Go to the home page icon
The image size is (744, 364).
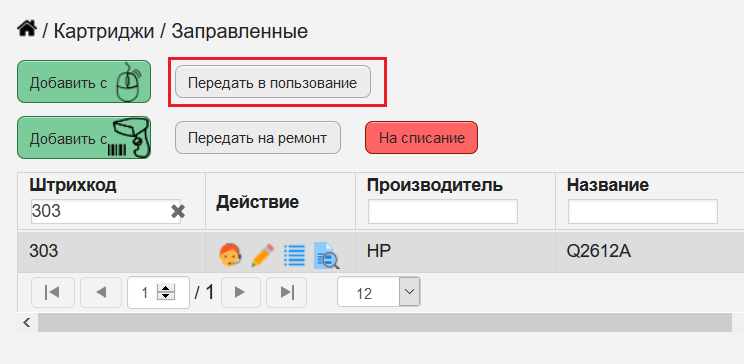[27, 29]
